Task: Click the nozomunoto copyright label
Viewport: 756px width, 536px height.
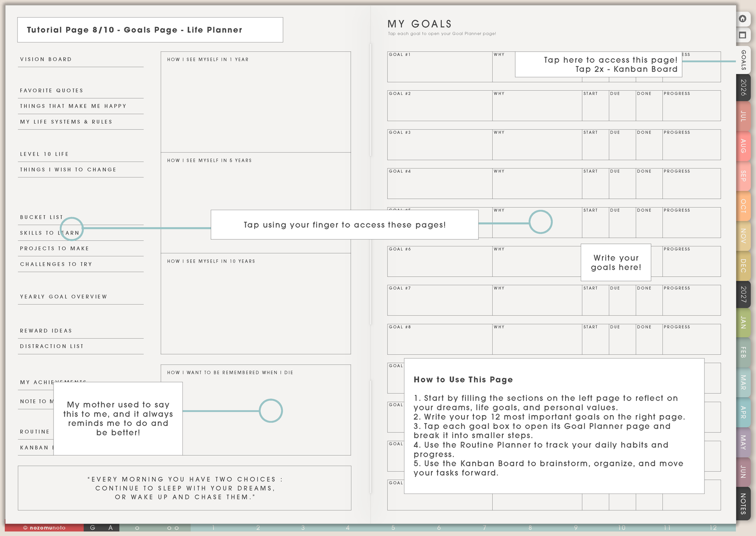Action: pyautogui.click(x=44, y=527)
